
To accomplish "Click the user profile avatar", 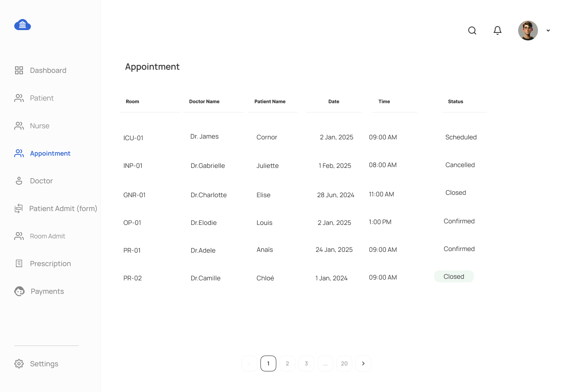I will tap(528, 30).
